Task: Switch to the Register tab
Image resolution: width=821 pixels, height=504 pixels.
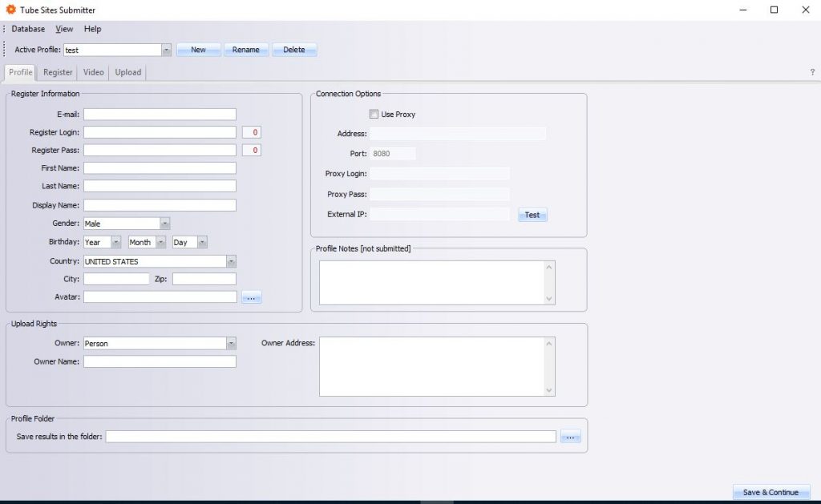Action: click(x=58, y=72)
